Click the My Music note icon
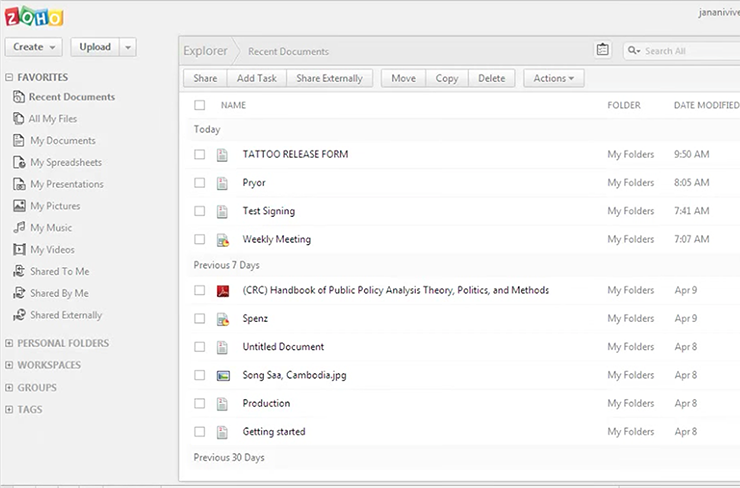The width and height of the screenshot is (740, 488). click(19, 228)
